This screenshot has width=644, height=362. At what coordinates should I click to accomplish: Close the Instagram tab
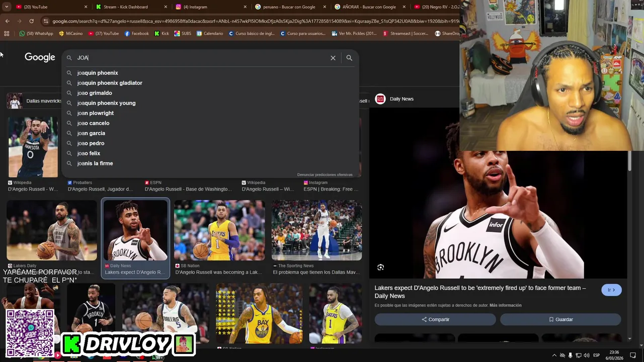tap(245, 7)
